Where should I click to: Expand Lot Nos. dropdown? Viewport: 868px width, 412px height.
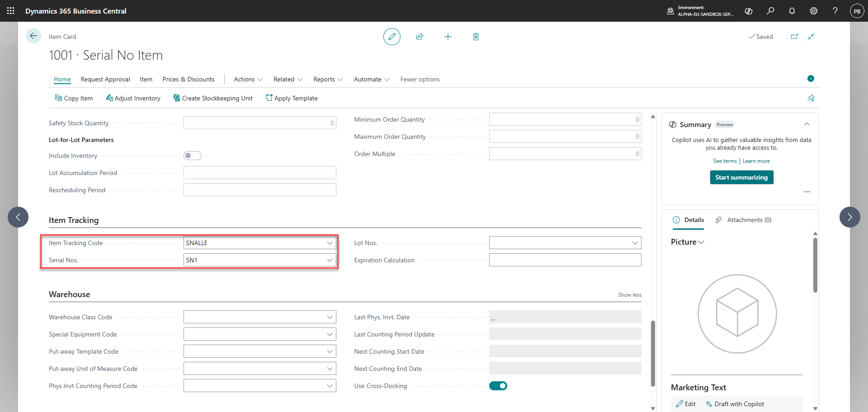[x=635, y=243]
